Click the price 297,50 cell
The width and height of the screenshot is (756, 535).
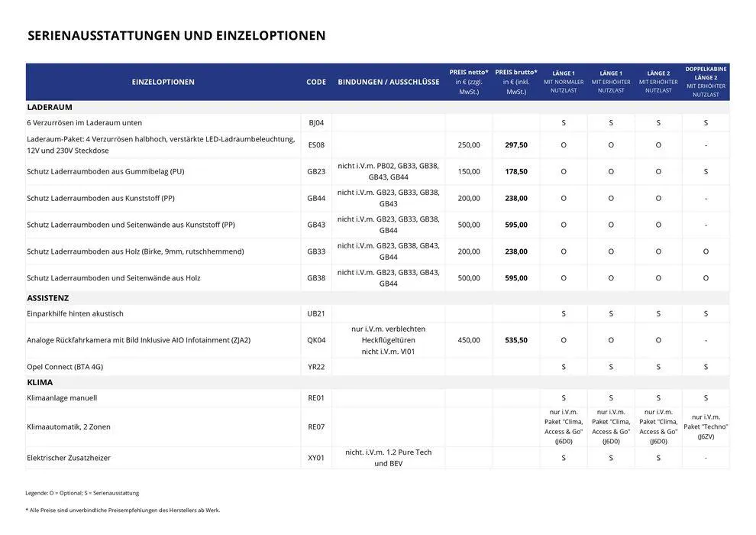[x=515, y=144]
